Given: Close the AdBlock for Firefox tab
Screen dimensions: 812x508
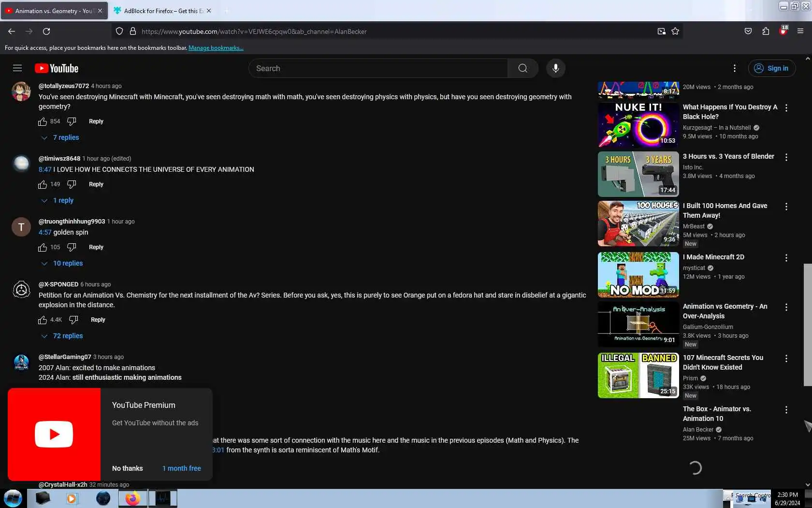Looking at the screenshot, I should pyautogui.click(x=209, y=11).
